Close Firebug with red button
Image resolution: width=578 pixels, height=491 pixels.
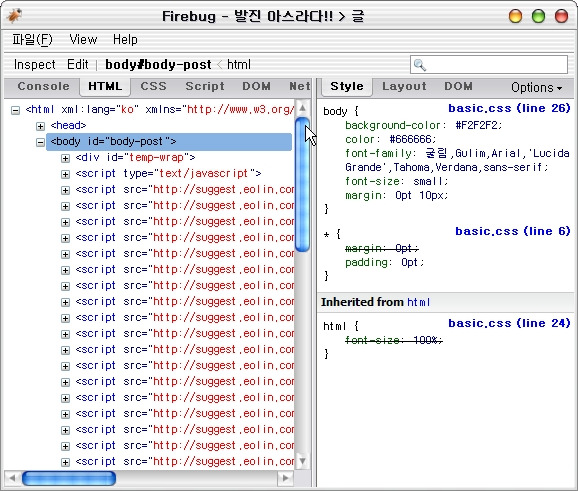561,16
